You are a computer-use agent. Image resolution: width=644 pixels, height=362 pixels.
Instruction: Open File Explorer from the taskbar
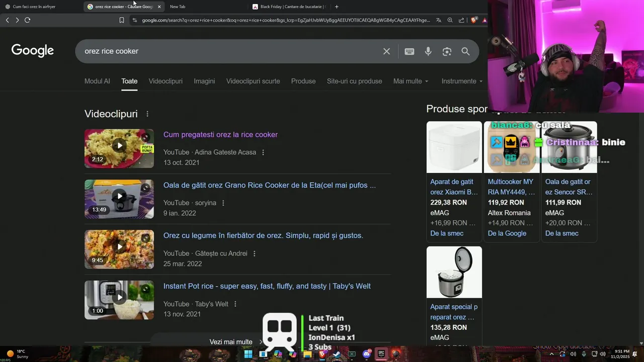click(x=307, y=354)
